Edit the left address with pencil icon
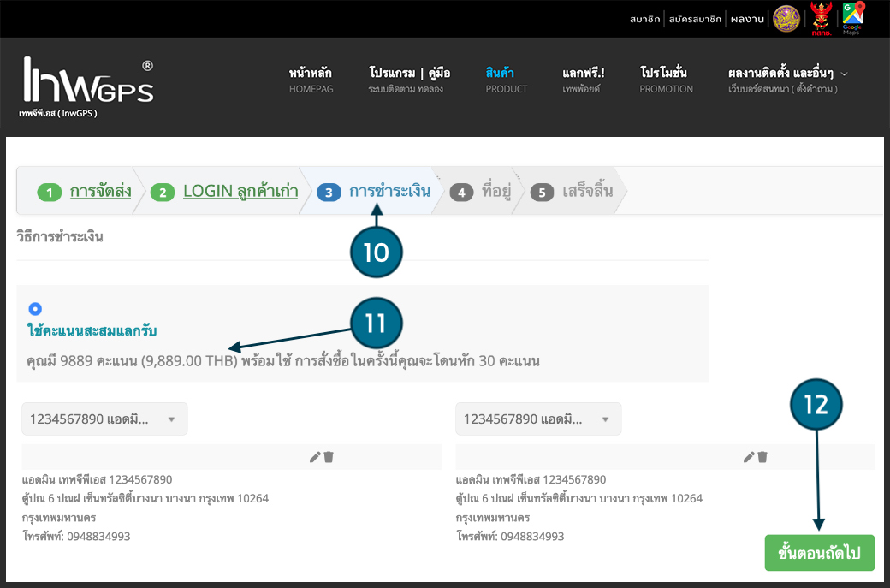This screenshot has width=890, height=588. click(314, 457)
